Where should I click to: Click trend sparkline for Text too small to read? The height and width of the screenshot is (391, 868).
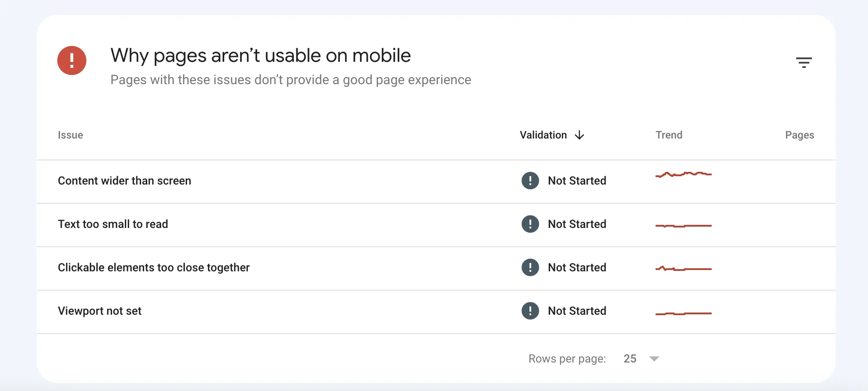tap(684, 226)
